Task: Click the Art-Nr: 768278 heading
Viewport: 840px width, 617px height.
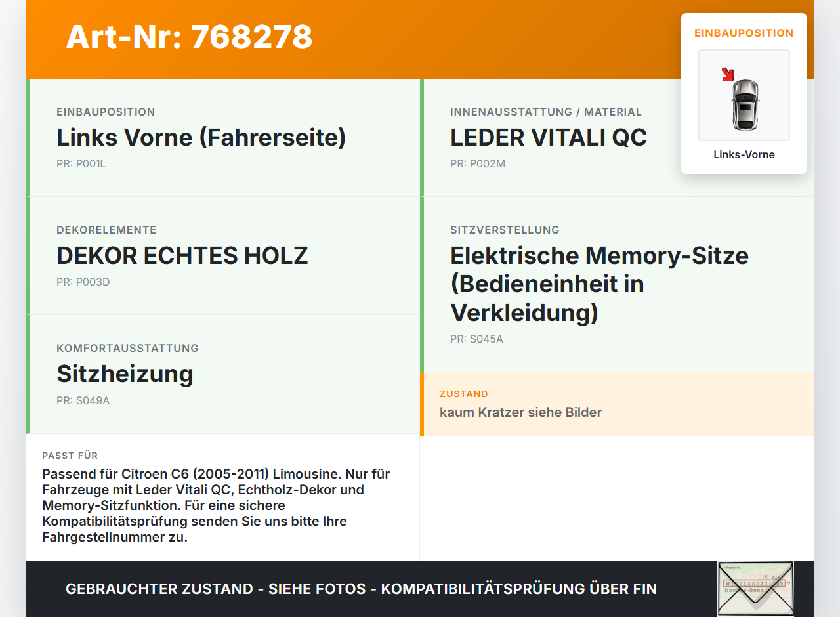Action: tap(189, 37)
